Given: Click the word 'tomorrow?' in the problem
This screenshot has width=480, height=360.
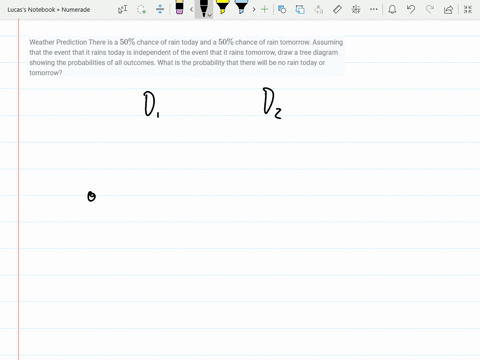Looking at the screenshot, I should pos(46,73).
